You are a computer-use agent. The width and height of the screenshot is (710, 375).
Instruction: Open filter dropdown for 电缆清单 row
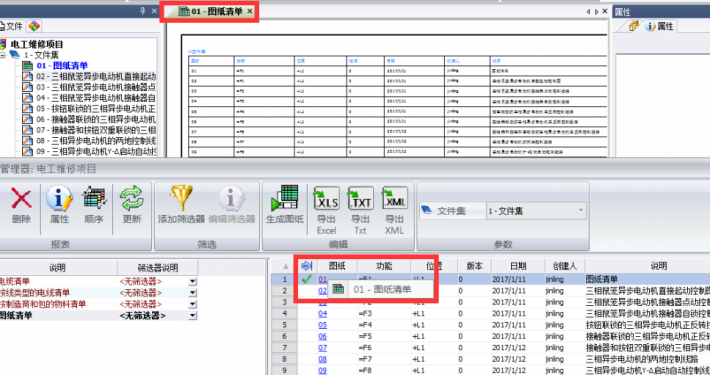[192, 281]
